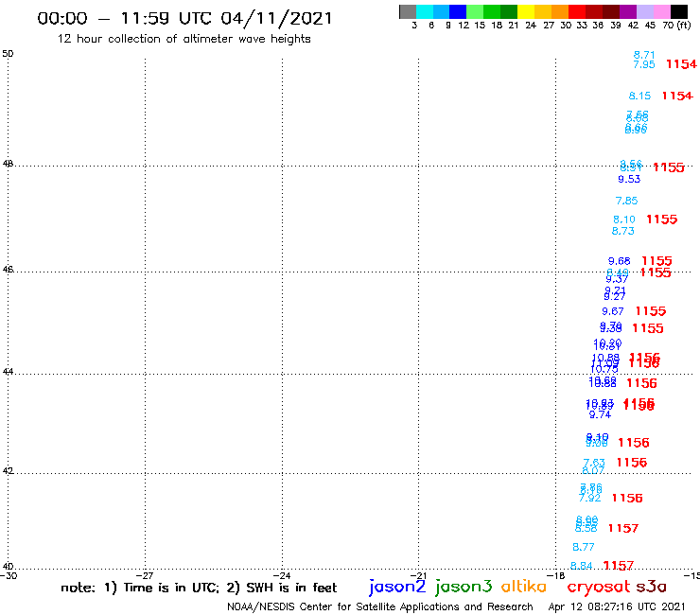The image size is (700, 615).
Task: Click the "jason2" satellite legend label
Action: 397,587
